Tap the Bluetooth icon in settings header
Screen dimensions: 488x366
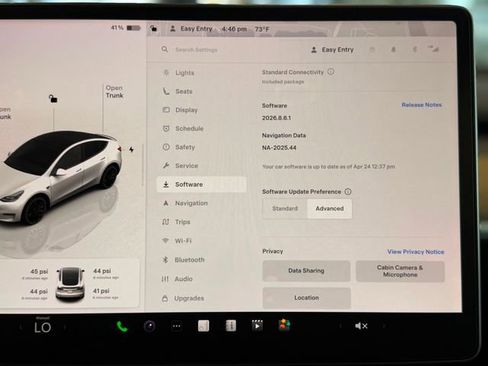coord(415,50)
